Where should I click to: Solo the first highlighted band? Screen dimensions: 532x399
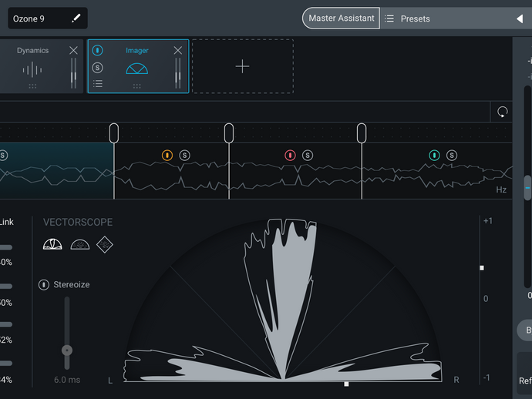click(x=3, y=156)
